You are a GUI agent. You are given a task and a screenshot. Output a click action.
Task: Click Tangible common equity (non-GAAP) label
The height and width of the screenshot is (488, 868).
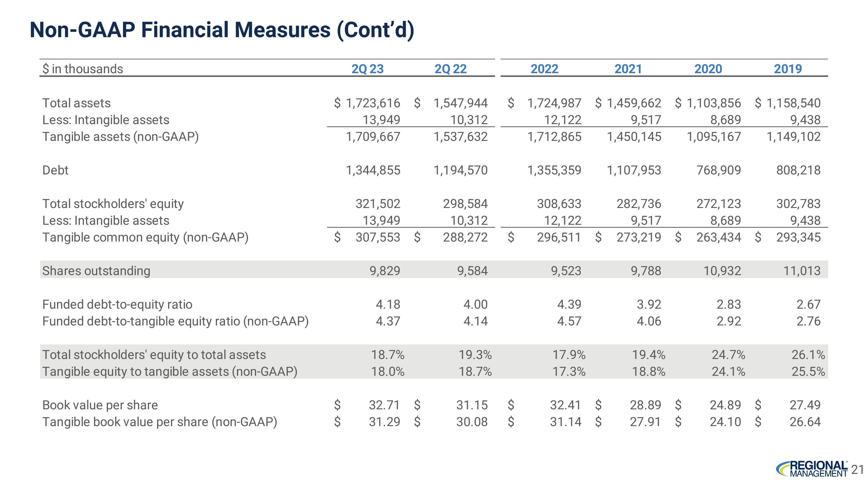[145, 237]
